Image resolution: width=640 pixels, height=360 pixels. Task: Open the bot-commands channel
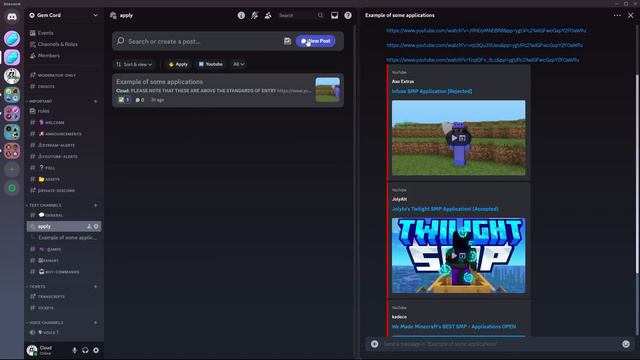[x=64, y=272]
